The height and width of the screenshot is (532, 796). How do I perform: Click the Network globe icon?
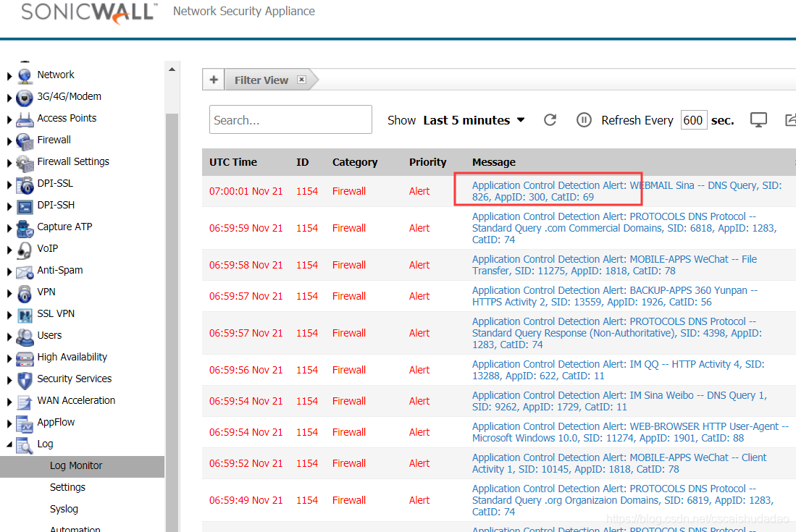25,75
